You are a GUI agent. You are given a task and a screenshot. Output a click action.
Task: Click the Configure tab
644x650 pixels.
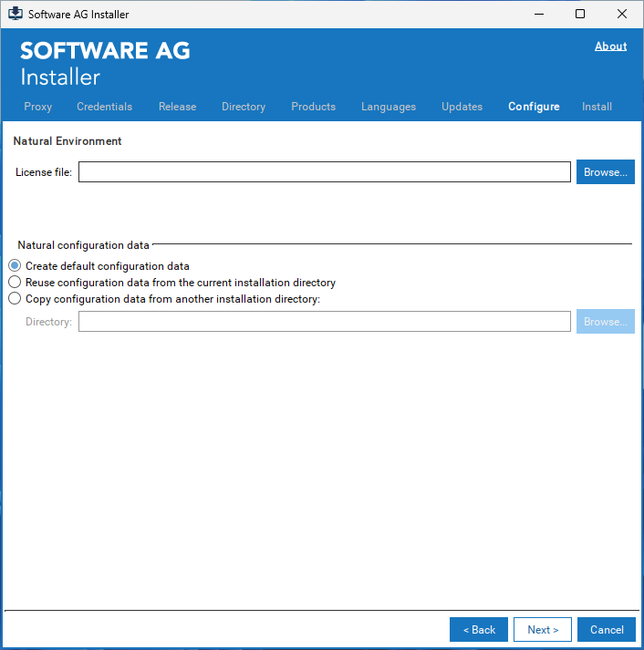tap(534, 107)
